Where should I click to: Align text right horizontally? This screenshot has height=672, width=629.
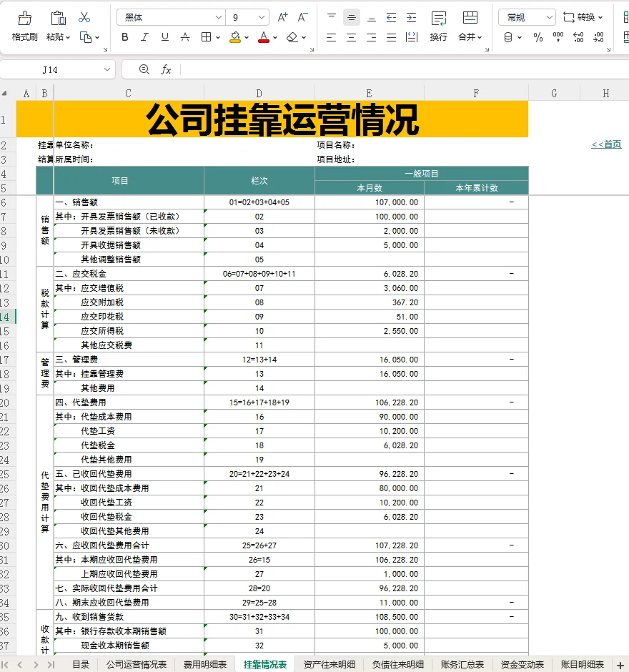pyautogui.click(x=372, y=38)
